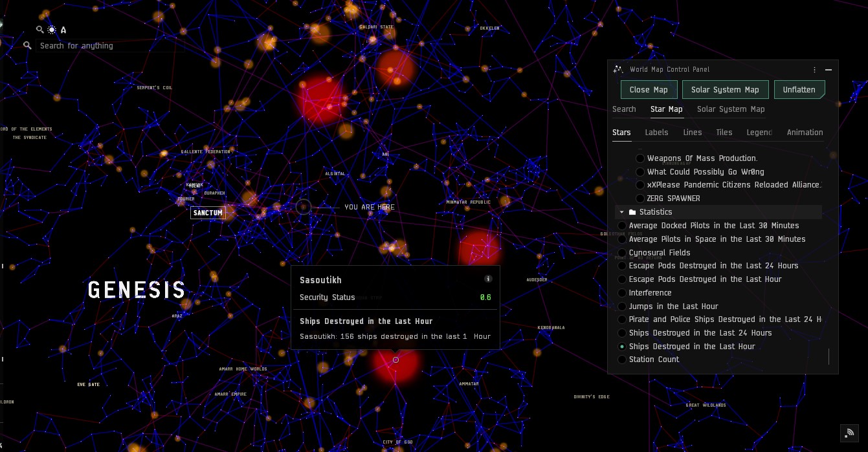
Task: Open the Solar System Map tab below the buttons
Action: tap(731, 109)
